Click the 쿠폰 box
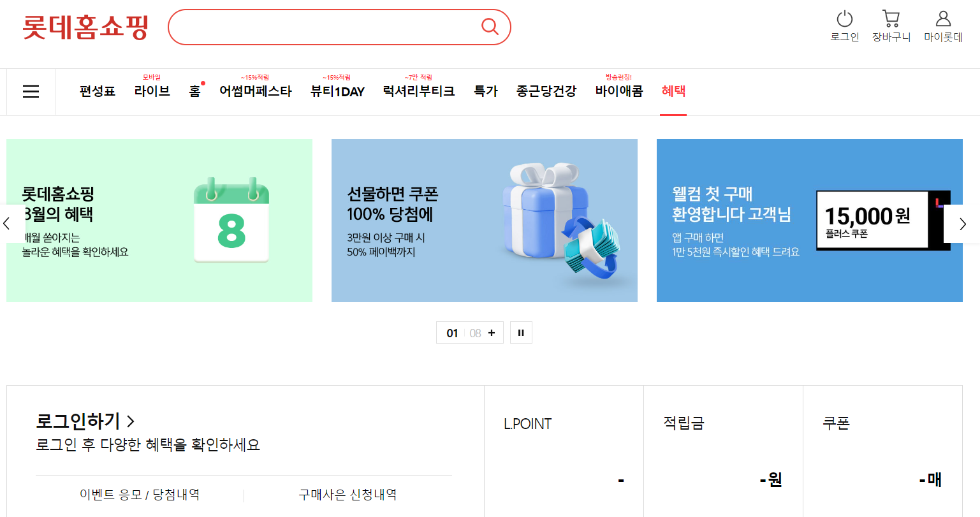 [883, 451]
